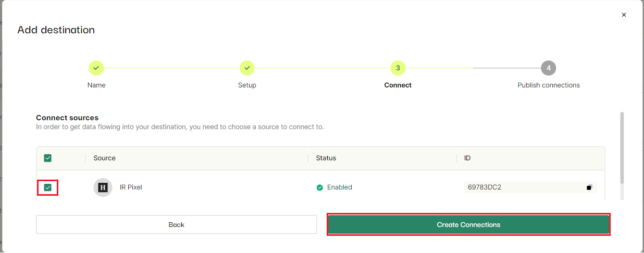The height and width of the screenshot is (253, 644).
Task: Click the completed Name step checkmark circle
Action: point(96,68)
